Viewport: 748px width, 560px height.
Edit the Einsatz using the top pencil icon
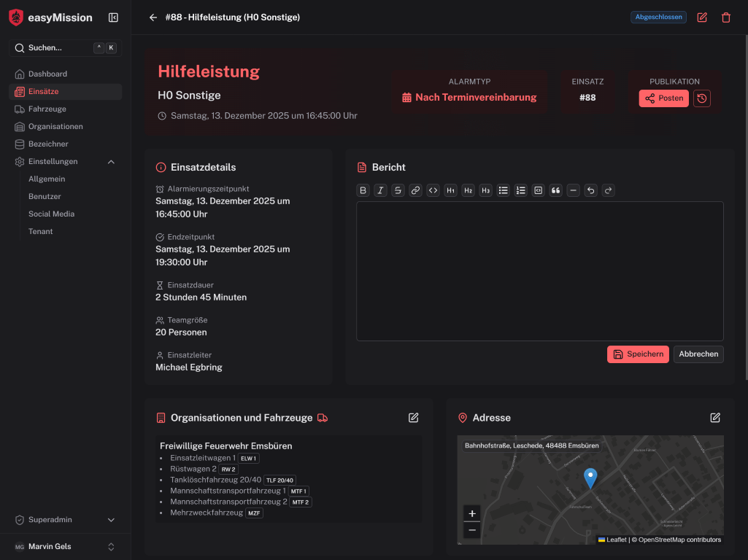(x=701, y=17)
